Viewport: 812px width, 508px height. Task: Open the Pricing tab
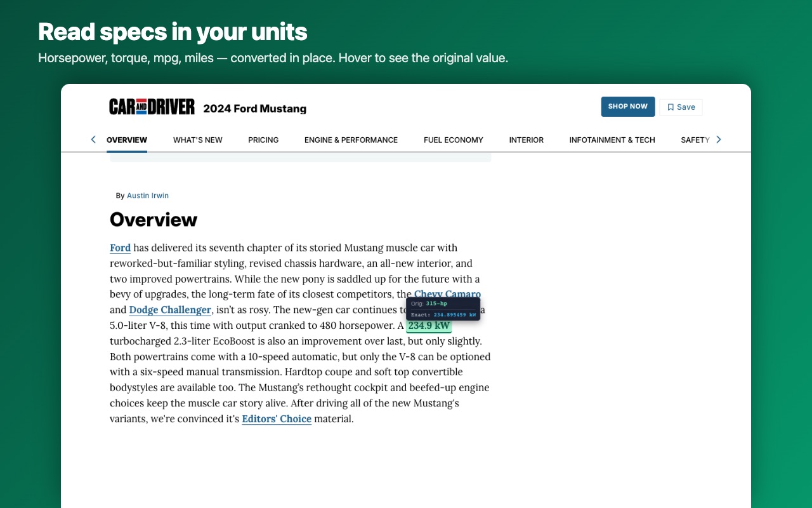[263, 140]
